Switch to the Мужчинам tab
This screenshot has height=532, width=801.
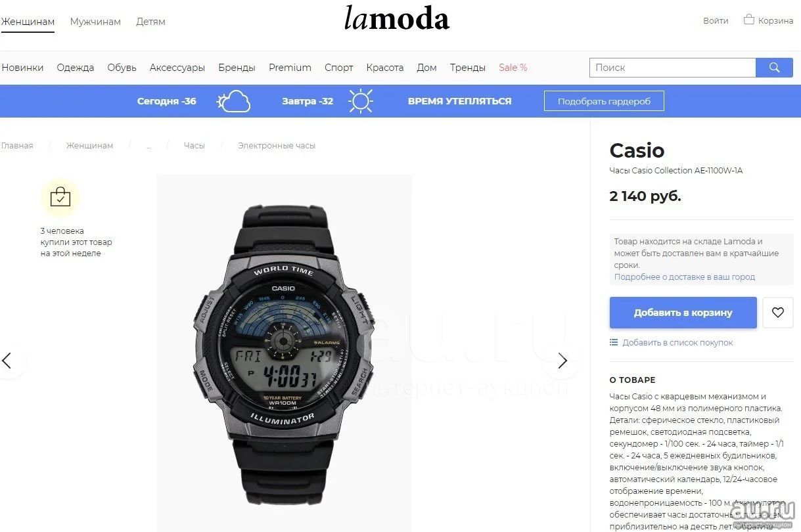95,22
